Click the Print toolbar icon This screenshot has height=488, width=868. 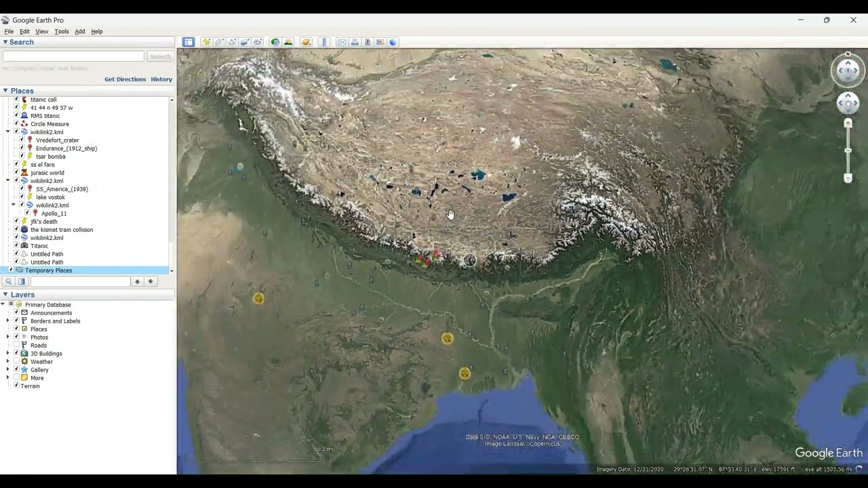(355, 42)
